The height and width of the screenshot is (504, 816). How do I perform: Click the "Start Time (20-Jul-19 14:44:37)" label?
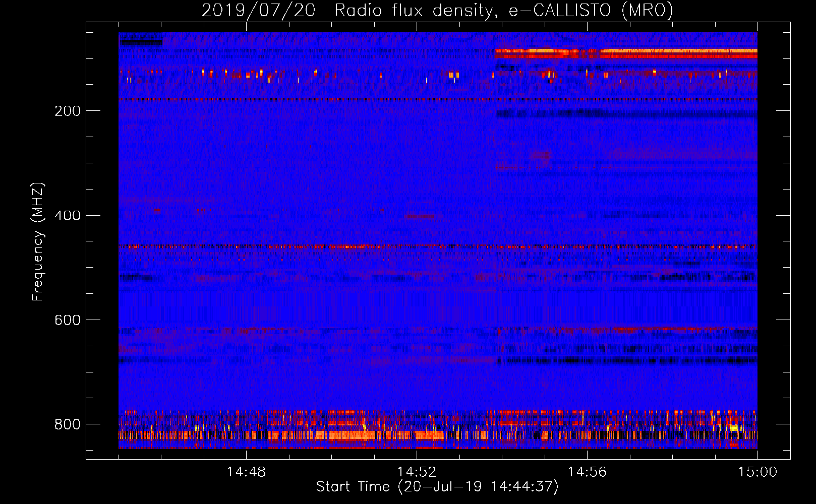[x=437, y=487]
